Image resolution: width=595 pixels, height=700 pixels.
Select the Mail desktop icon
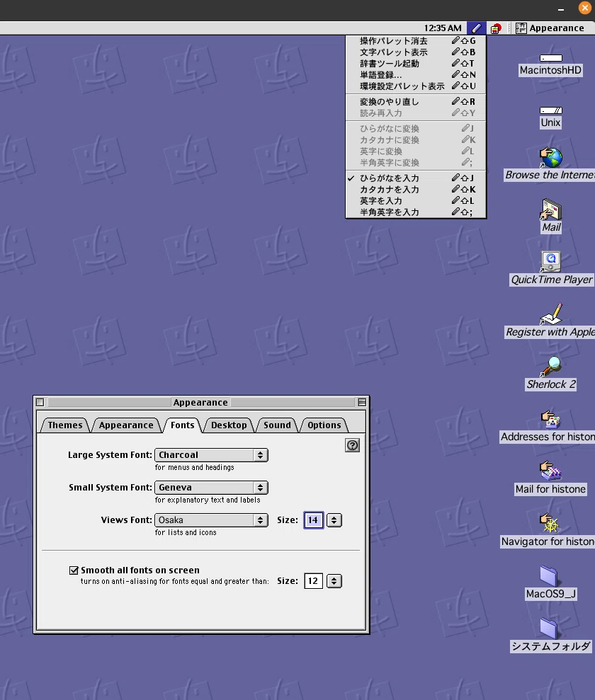click(x=551, y=210)
